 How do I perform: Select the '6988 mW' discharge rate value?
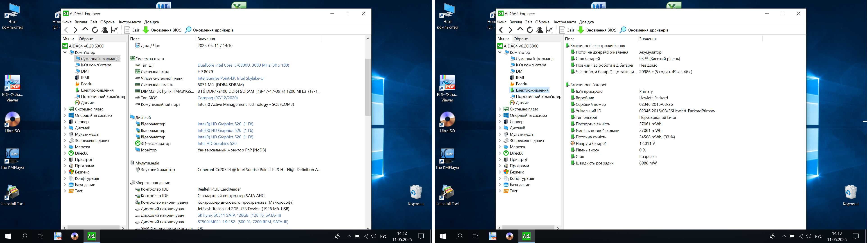pyautogui.click(x=648, y=163)
